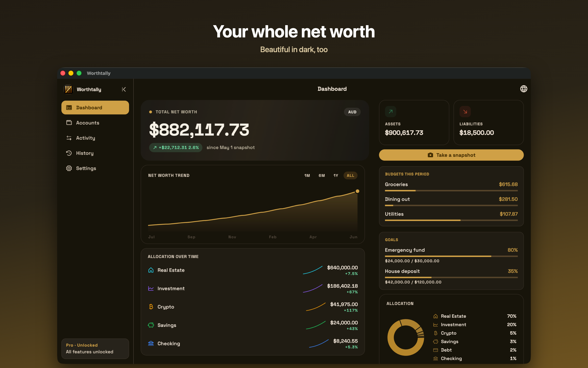
Task: Click the +$22,712.31 2.6% change badge
Action: [x=175, y=147]
